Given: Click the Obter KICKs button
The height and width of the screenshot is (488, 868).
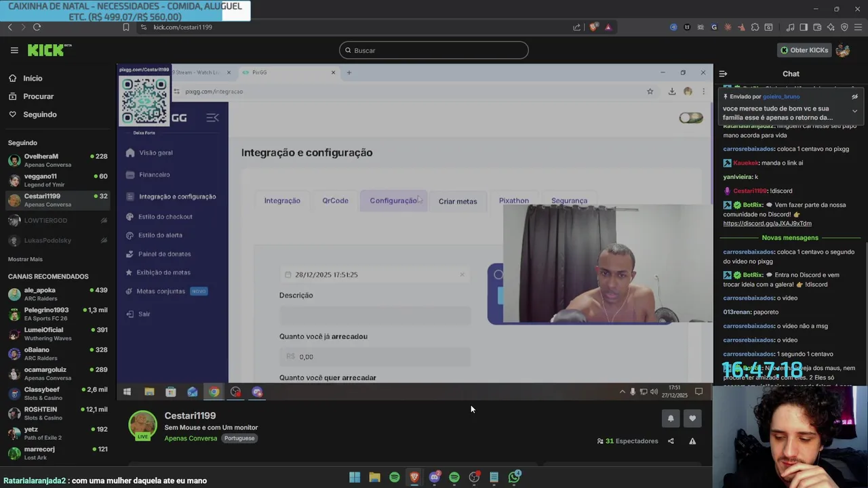Looking at the screenshot, I should [804, 50].
